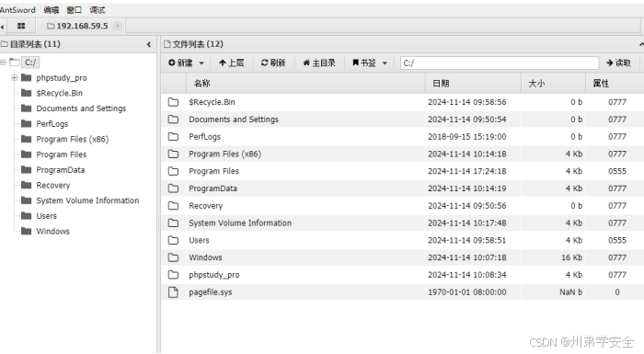Click the tab scroll left arrow
Image resolution: width=644 pixels, height=354 pixels.
[3, 27]
